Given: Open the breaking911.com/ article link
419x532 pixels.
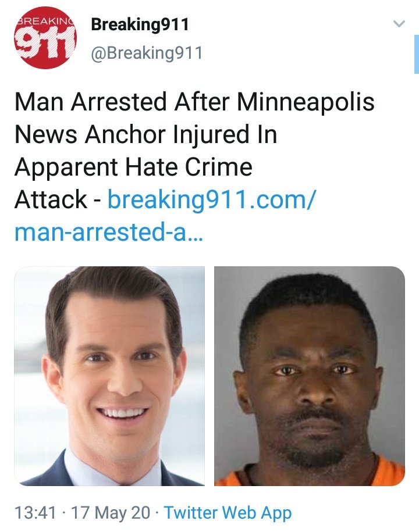Looking at the screenshot, I should pos(212,200).
